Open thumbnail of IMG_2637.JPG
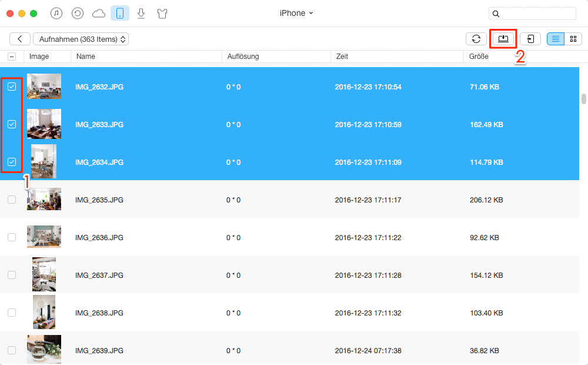 44,274
